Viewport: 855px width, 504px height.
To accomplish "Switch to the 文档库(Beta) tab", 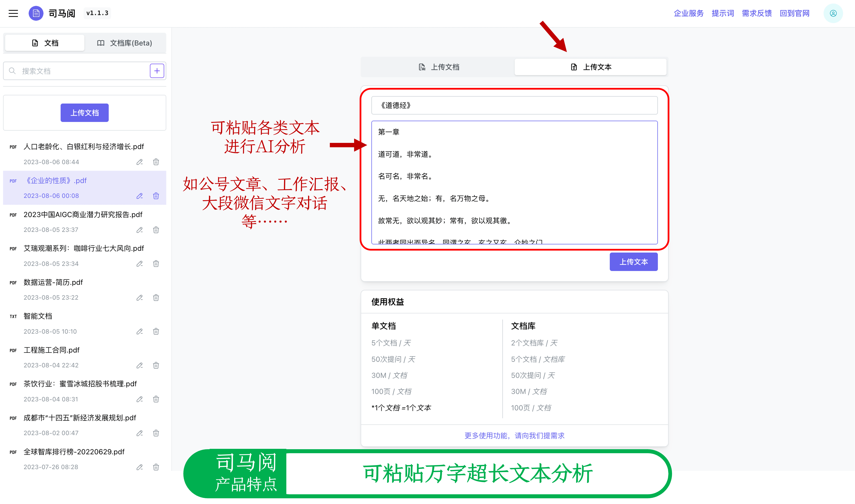I will coord(125,43).
